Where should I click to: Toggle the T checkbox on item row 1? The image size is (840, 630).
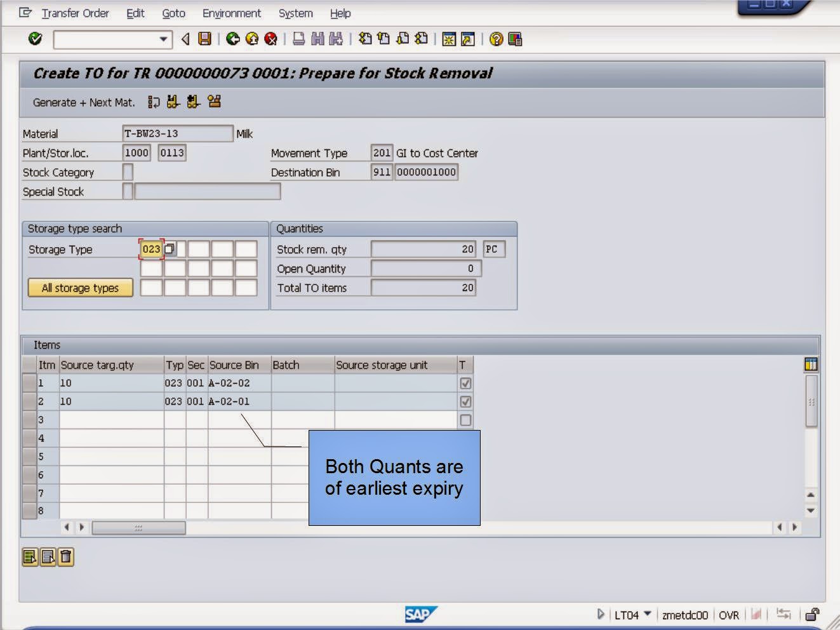465,383
